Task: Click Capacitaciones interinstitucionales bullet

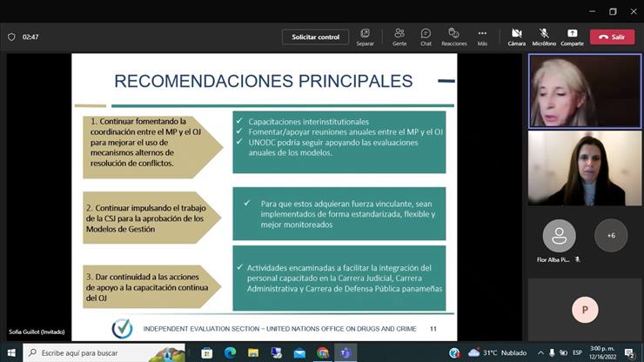Action: pyautogui.click(x=308, y=122)
